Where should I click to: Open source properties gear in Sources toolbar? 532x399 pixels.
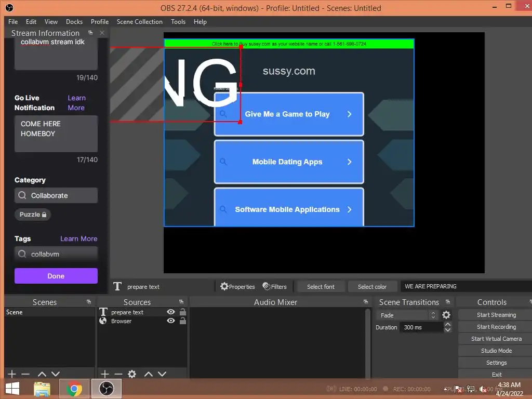(132, 374)
